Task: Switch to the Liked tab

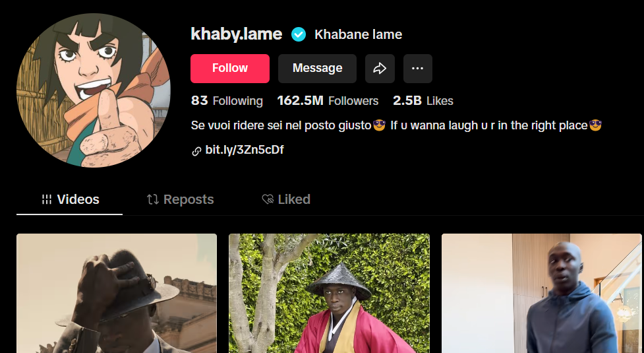Action: [286, 200]
